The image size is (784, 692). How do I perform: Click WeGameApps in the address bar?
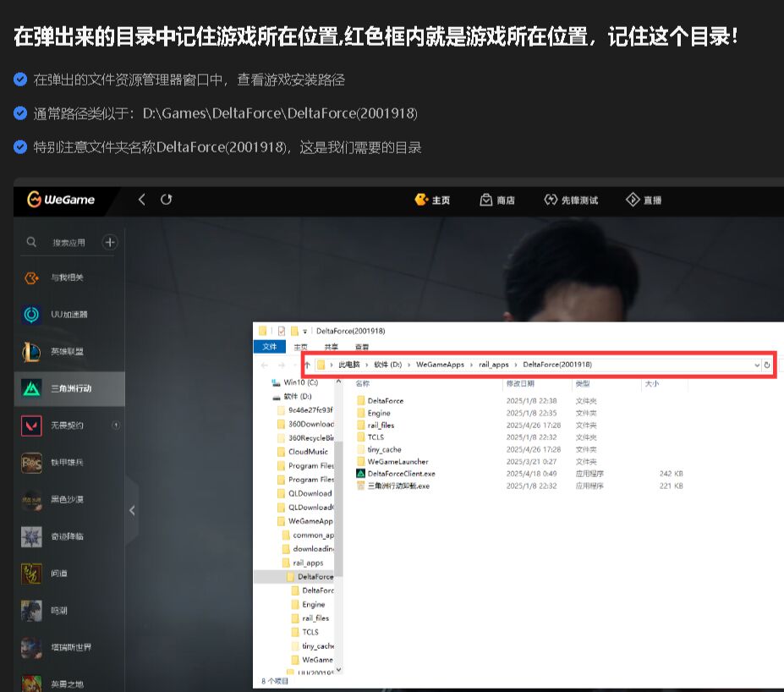(440, 365)
